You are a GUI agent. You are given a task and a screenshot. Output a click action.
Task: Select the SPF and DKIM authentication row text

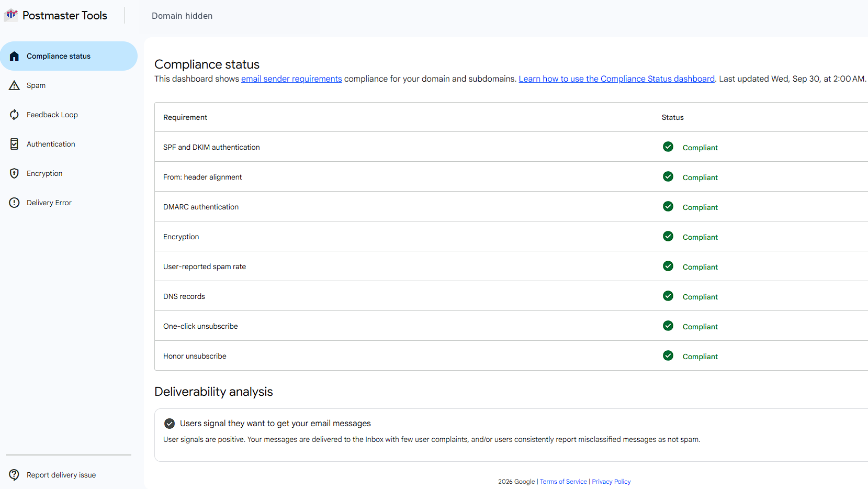(x=211, y=147)
